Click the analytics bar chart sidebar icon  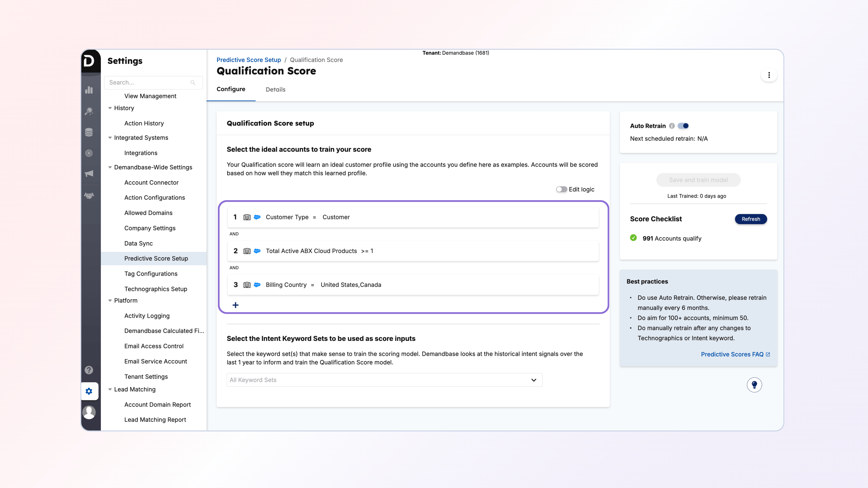89,90
